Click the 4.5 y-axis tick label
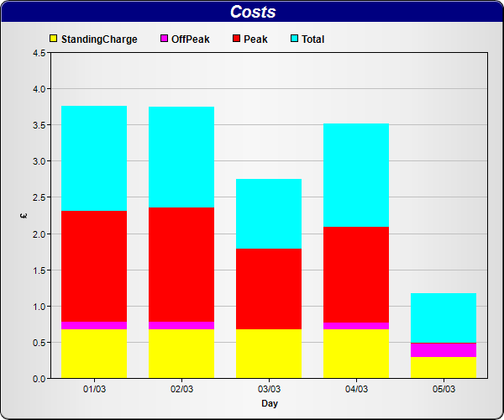This screenshot has width=504, height=420. click(x=39, y=53)
